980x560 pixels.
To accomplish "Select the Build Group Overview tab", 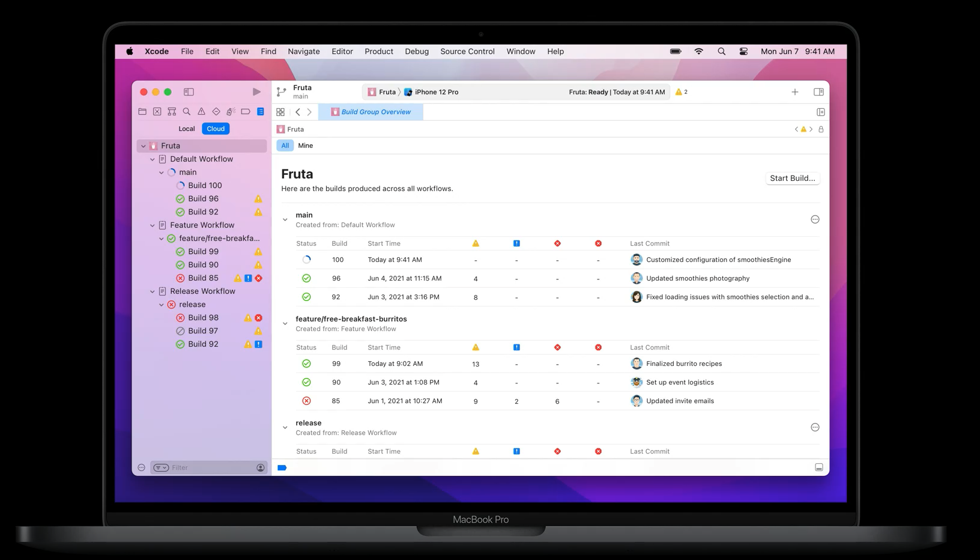I will (x=371, y=112).
